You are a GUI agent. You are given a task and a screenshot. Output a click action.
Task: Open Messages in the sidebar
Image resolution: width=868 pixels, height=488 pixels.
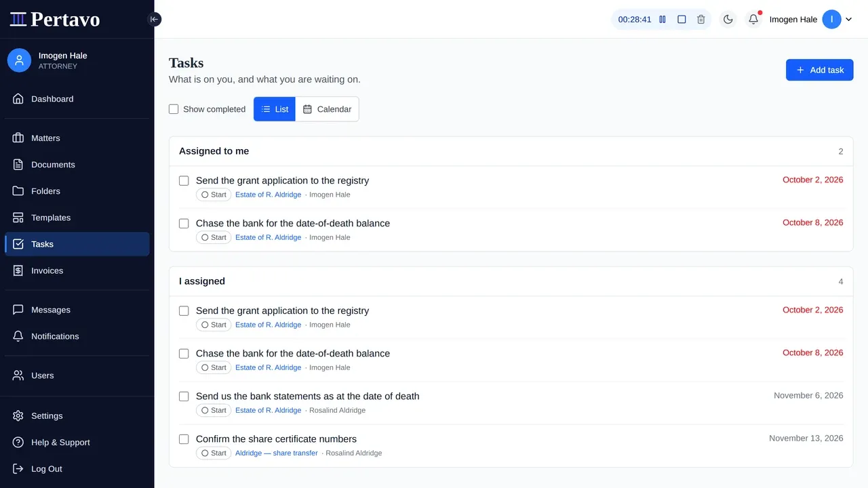click(x=77, y=310)
